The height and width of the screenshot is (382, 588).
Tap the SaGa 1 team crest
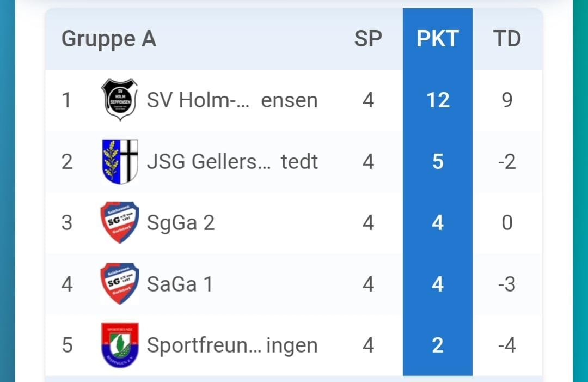[120, 284]
